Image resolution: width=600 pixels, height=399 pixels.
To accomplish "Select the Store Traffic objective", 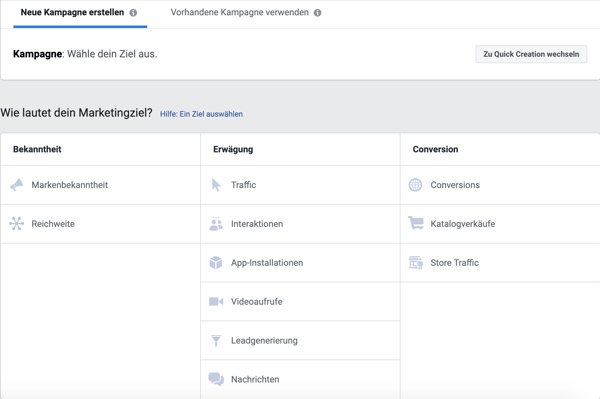I will pyautogui.click(x=500, y=263).
